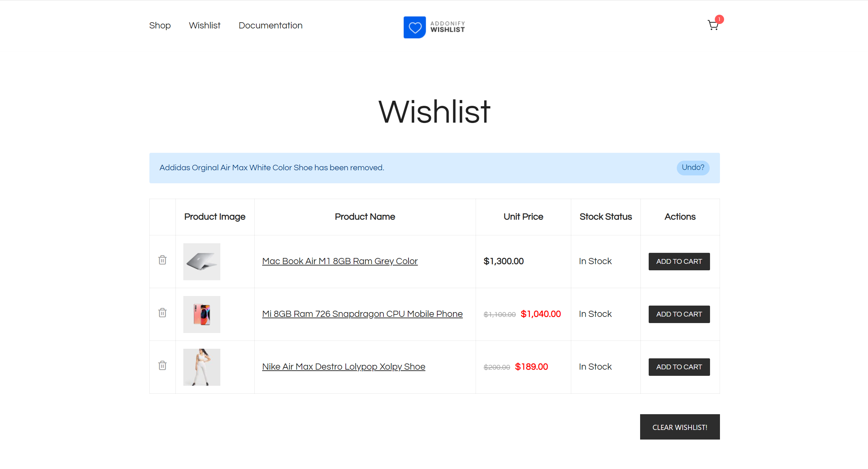This screenshot has height=469, width=868.
Task: Open the shopping cart icon
Action: coord(713,25)
